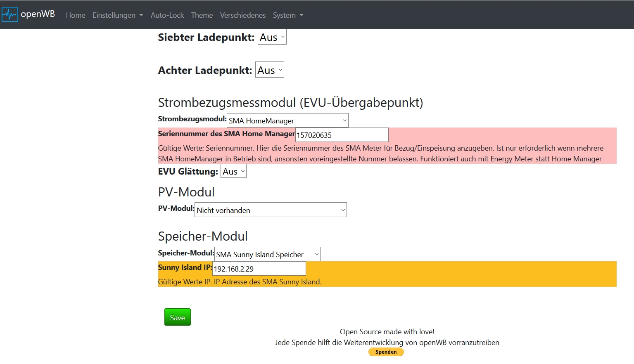Viewport: 634px width, 364px height.
Task: Click the 'Open Source made with love!' text
Action: [x=387, y=332]
